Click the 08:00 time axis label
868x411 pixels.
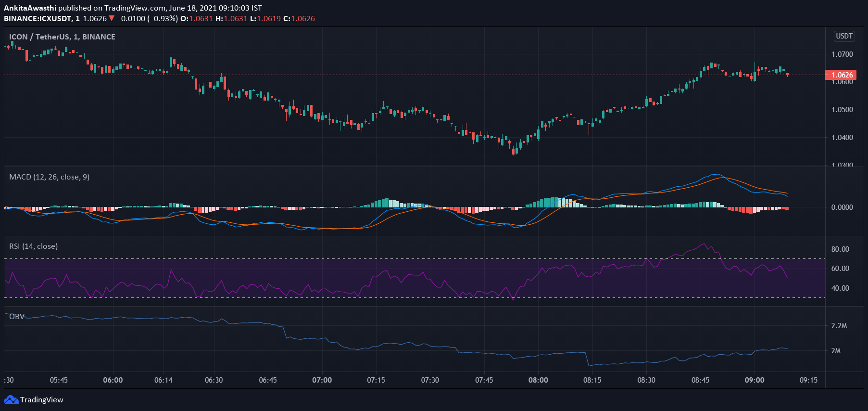538,380
